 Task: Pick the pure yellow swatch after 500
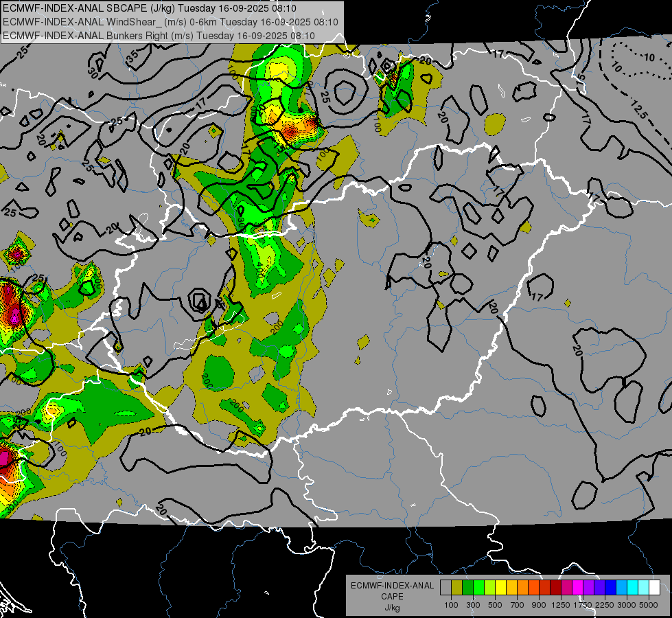[x=500, y=588]
